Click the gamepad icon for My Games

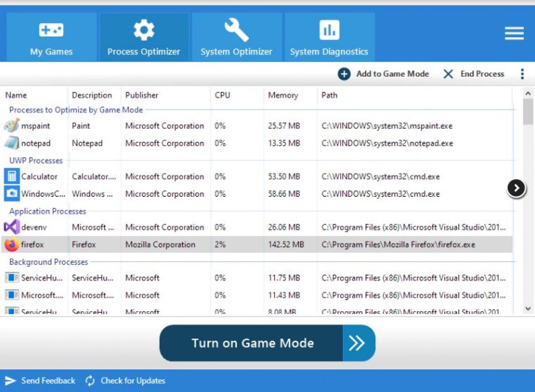click(51, 30)
